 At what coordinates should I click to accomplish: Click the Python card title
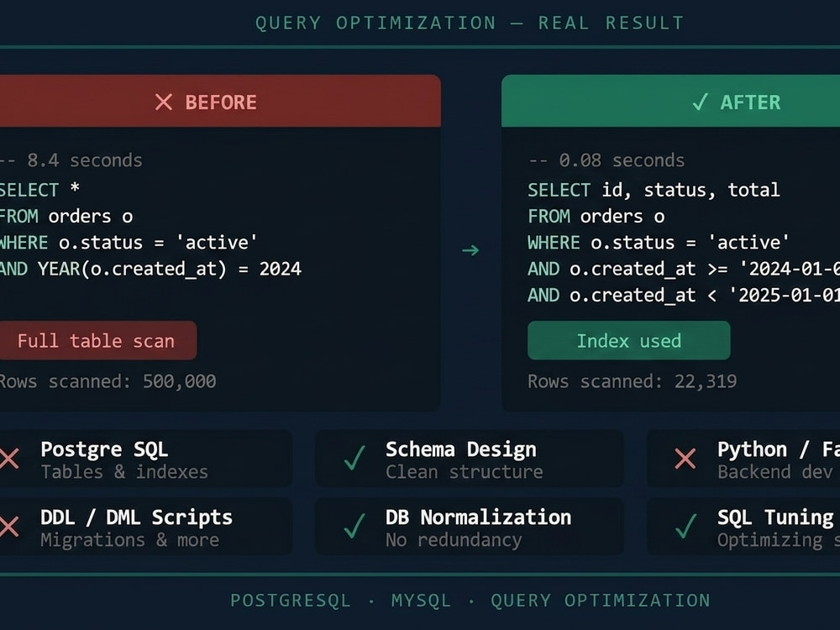coord(779,450)
